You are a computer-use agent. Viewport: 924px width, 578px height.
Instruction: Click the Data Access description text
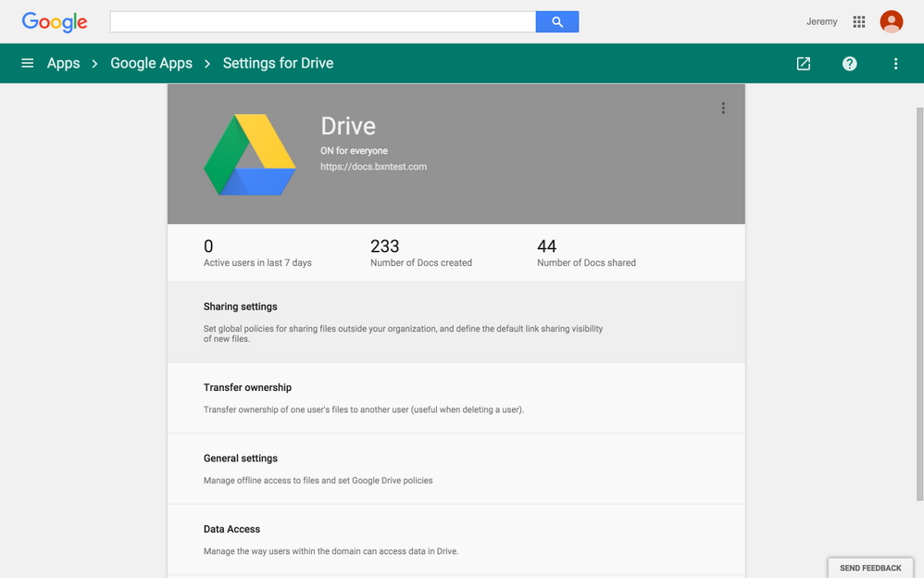click(331, 551)
